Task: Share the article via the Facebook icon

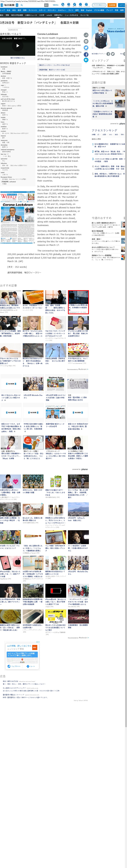Action: pyautogui.click(x=86, y=54)
